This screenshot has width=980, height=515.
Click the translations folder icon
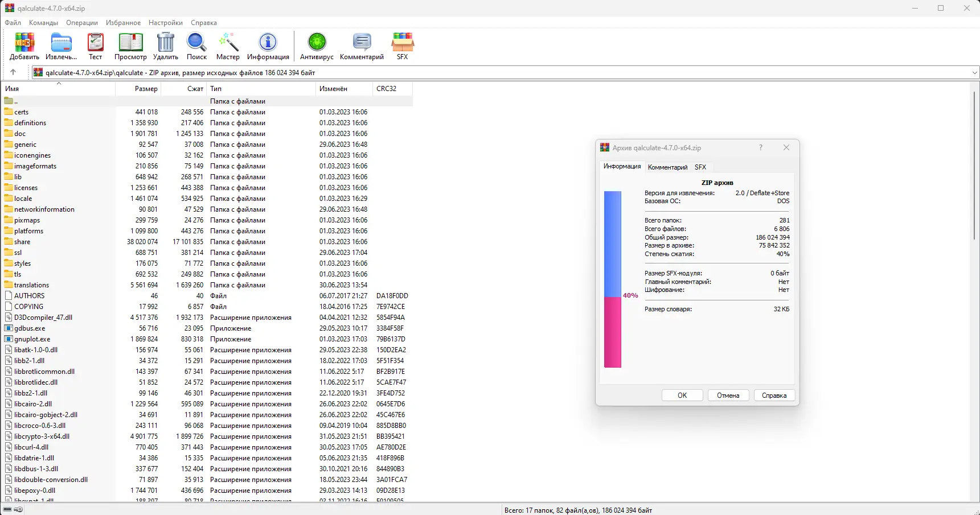(x=9, y=285)
